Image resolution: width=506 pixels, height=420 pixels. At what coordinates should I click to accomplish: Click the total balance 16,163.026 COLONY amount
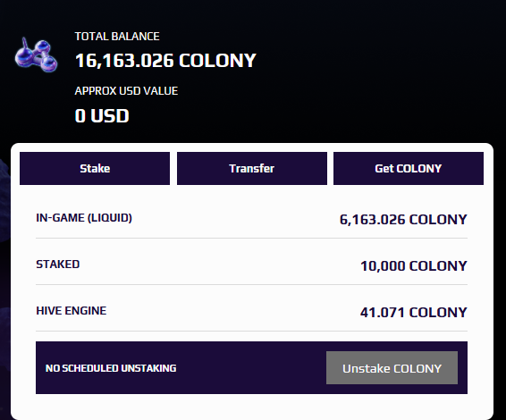[165, 61]
